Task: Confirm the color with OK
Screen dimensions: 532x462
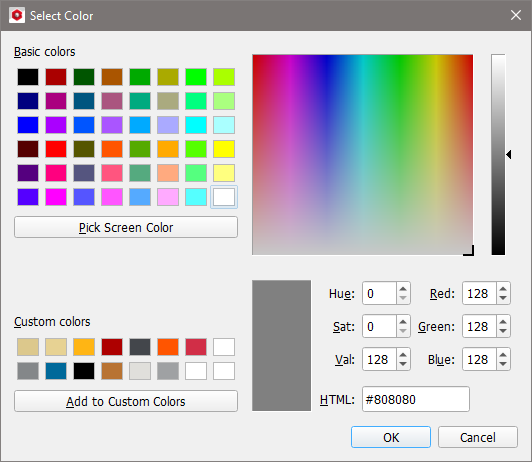Action: coord(391,437)
